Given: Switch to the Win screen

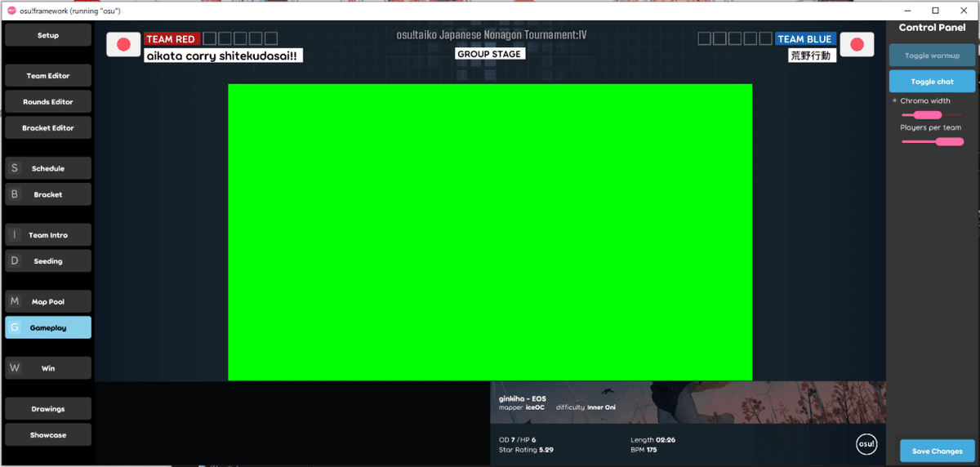Looking at the screenshot, I should [48, 368].
